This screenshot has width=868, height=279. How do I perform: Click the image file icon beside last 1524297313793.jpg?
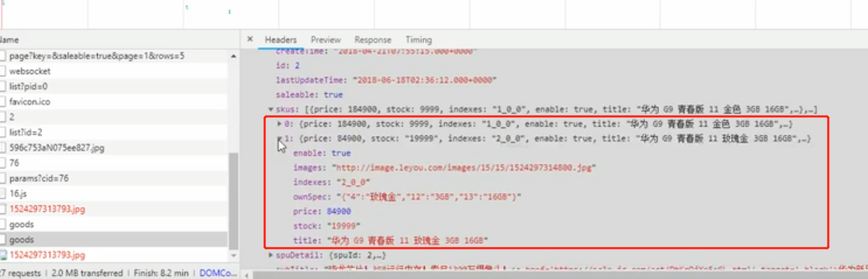coord(3,255)
